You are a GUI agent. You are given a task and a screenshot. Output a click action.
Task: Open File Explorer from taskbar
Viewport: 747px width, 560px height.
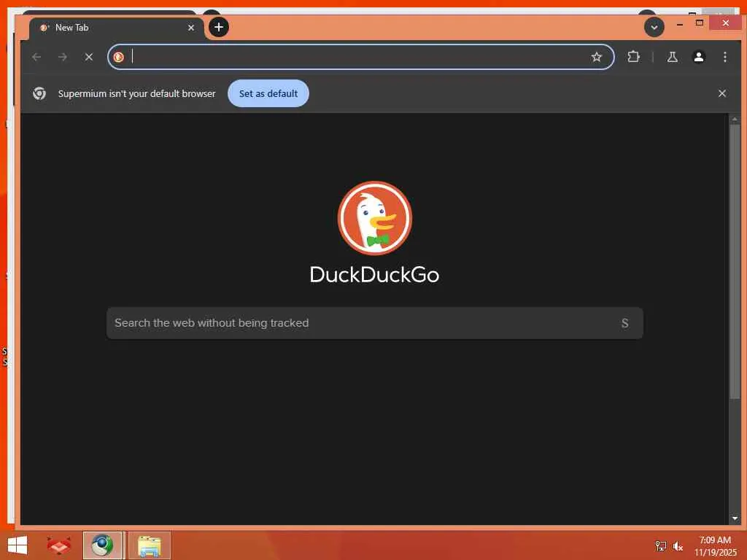pyautogui.click(x=149, y=545)
